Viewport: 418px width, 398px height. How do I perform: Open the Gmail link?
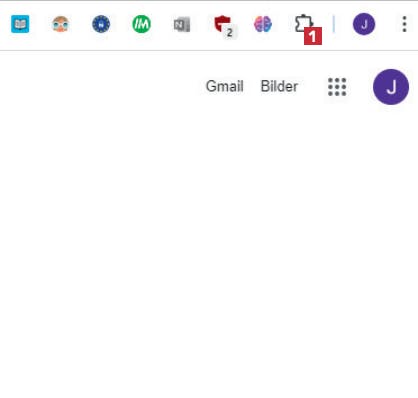pos(224,86)
